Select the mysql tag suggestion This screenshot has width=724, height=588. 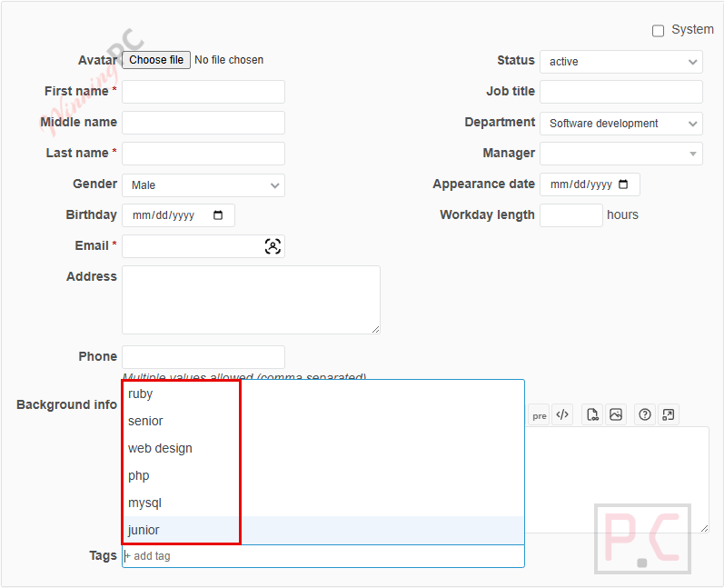tap(323, 503)
